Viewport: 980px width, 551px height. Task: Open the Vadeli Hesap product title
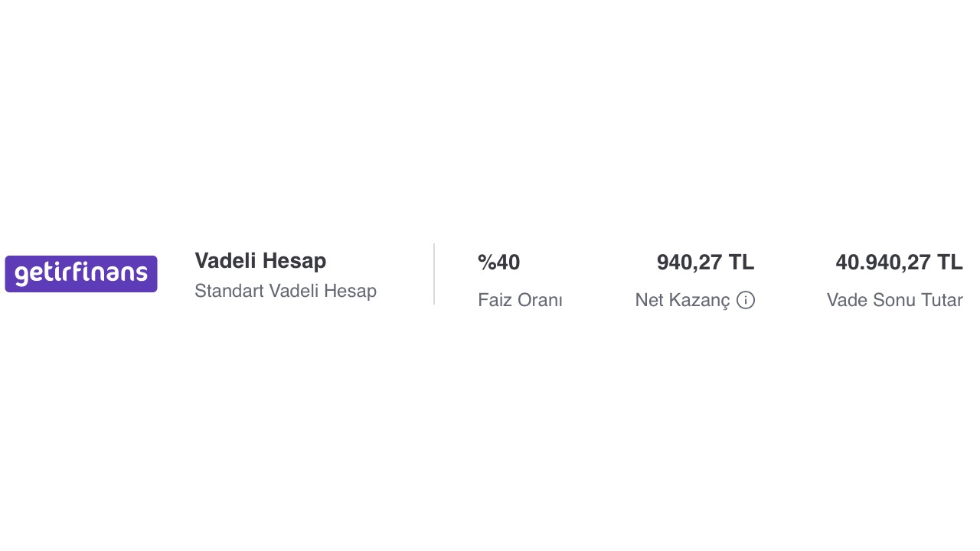260,261
